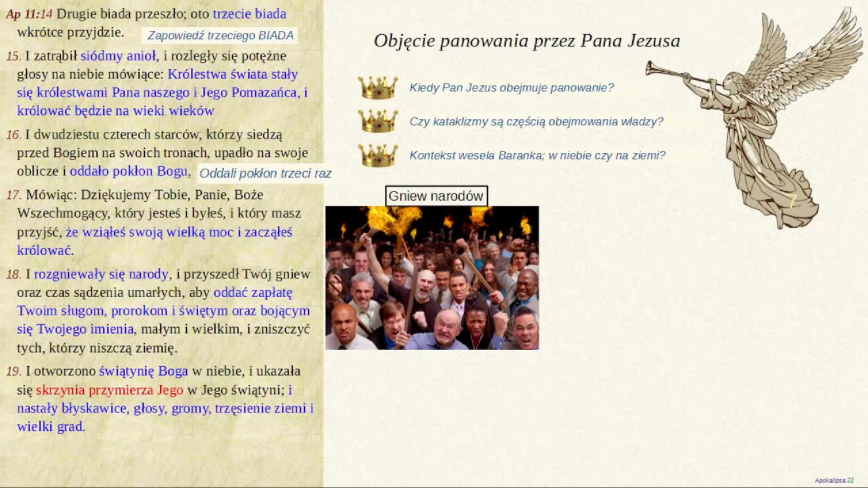This screenshot has height=488, width=868.
Task: Click the 'Apokalipsa 22' slide footer
Action: 834,481
